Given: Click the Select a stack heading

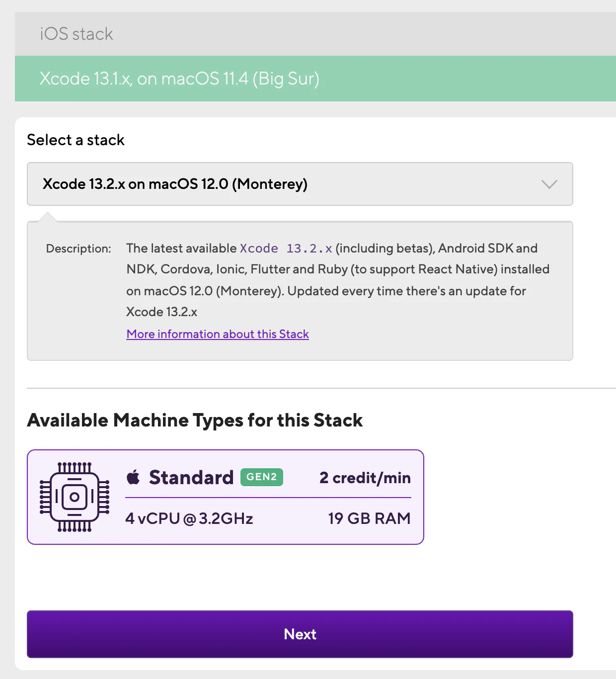Looking at the screenshot, I should coord(76,140).
